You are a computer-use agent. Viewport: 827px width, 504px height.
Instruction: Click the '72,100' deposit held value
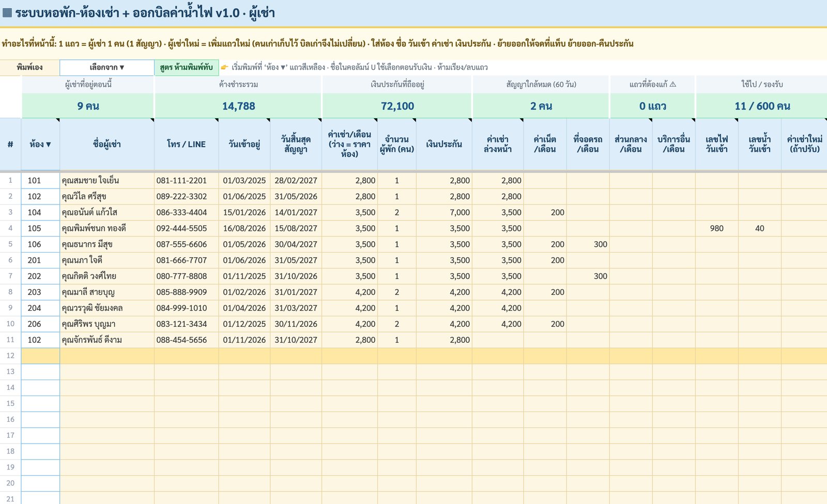pos(397,106)
